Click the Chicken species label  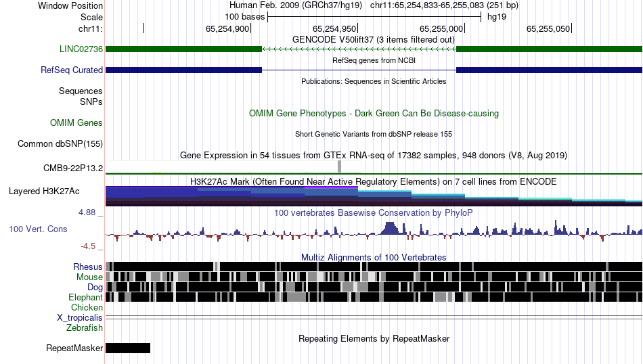click(87, 307)
